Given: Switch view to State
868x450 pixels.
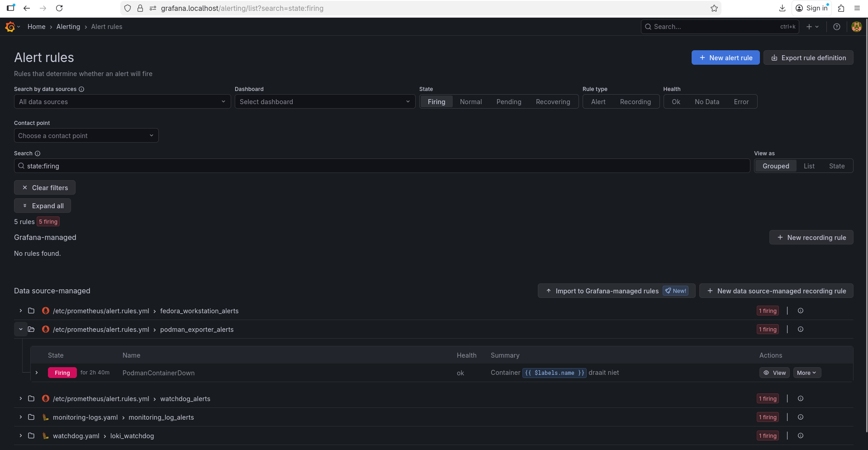Looking at the screenshot, I should 837,166.
